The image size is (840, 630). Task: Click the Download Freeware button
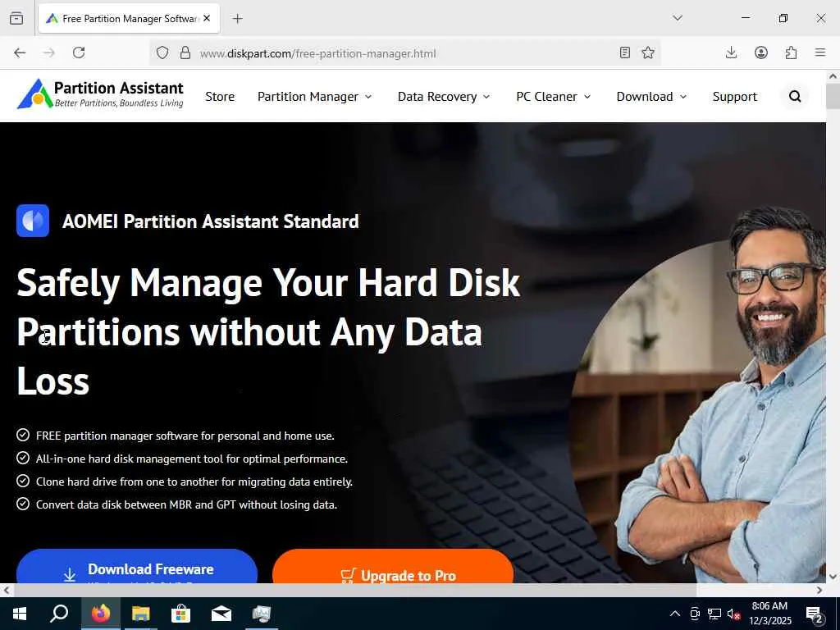tap(137, 566)
